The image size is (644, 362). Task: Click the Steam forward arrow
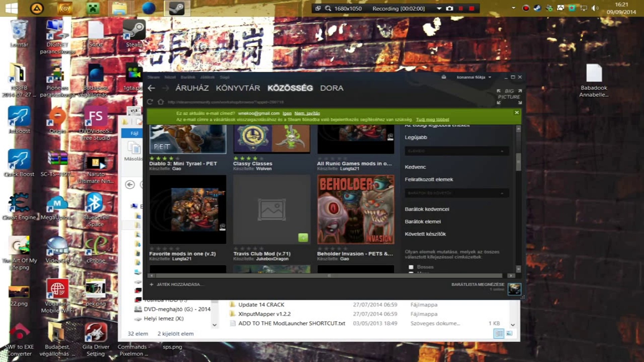pyautogui.click(x=165, y=88)
